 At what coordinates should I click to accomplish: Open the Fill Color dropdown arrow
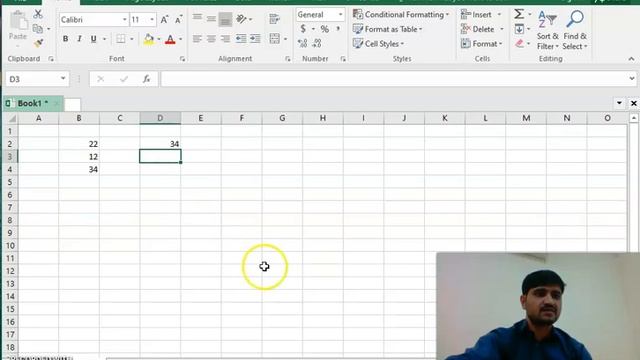tap(159, 39)
